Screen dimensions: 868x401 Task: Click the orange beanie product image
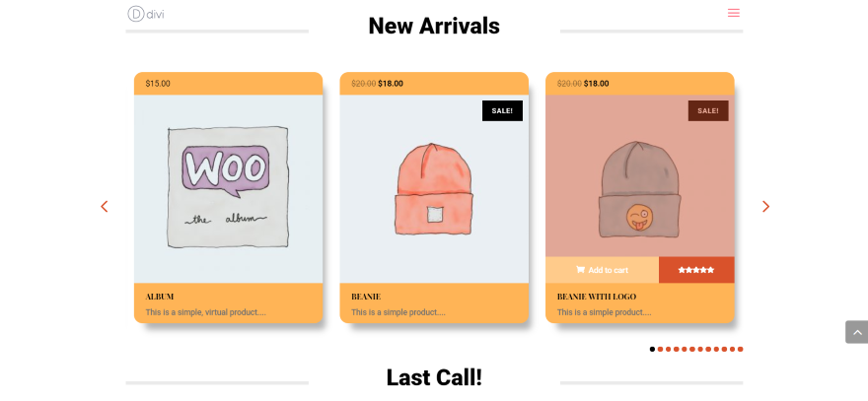click(x=434, y=188)
